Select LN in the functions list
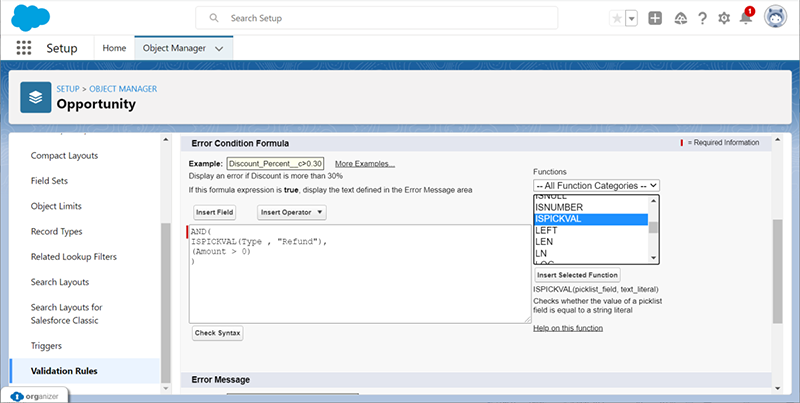800x403 pixels. click(591, 254)
